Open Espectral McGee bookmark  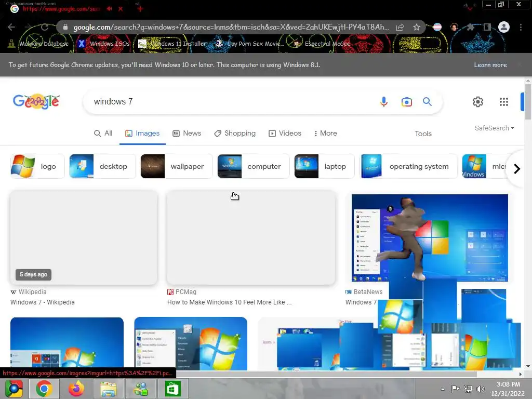point(322,44)
